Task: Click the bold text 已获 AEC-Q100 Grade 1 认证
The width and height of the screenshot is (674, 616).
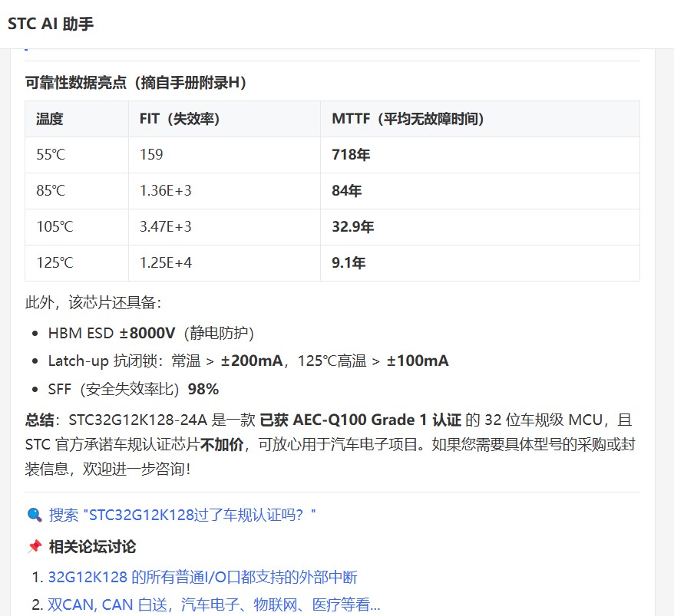Action: coord(361,420)
